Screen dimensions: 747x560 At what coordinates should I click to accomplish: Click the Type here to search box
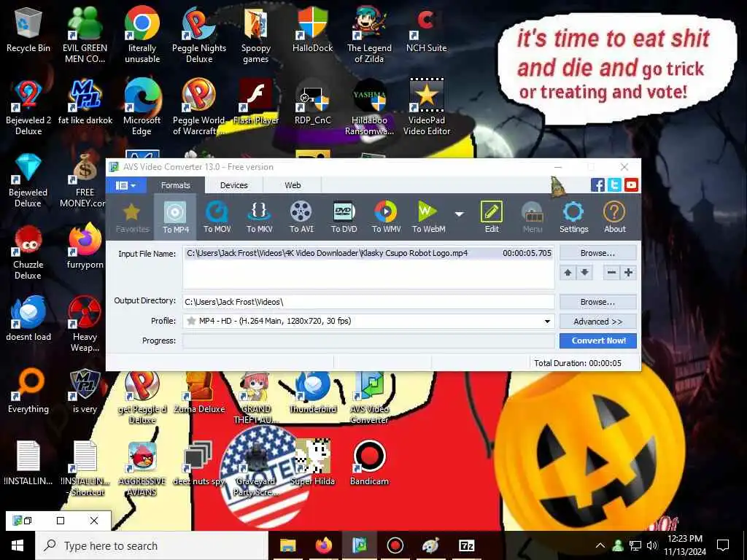[152, 545]
